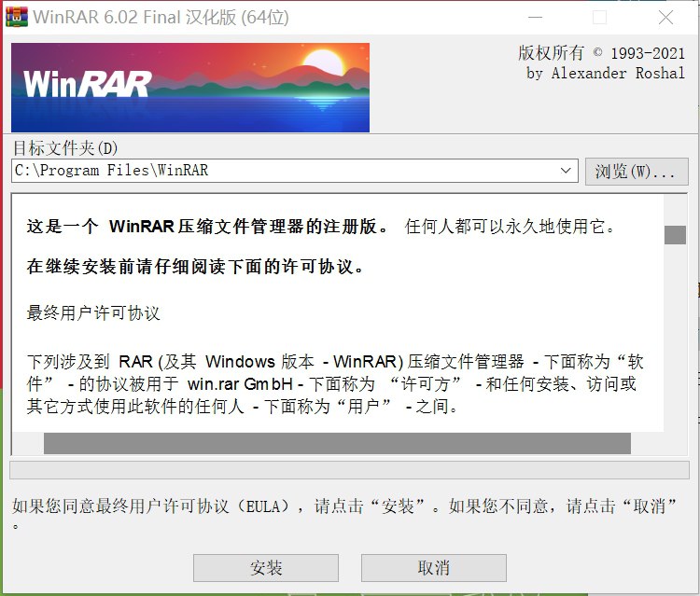Minimize the WinRAR installer window
The image size is (700, 596).
536,18
